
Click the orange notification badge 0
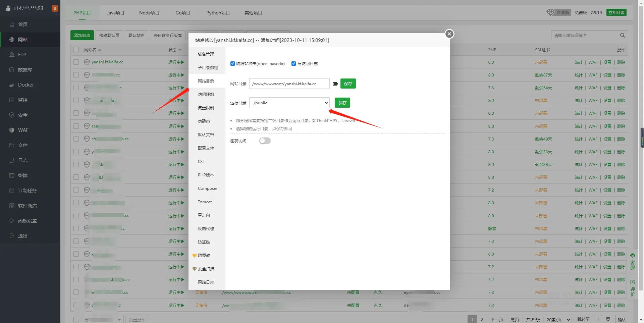(55, 8)
